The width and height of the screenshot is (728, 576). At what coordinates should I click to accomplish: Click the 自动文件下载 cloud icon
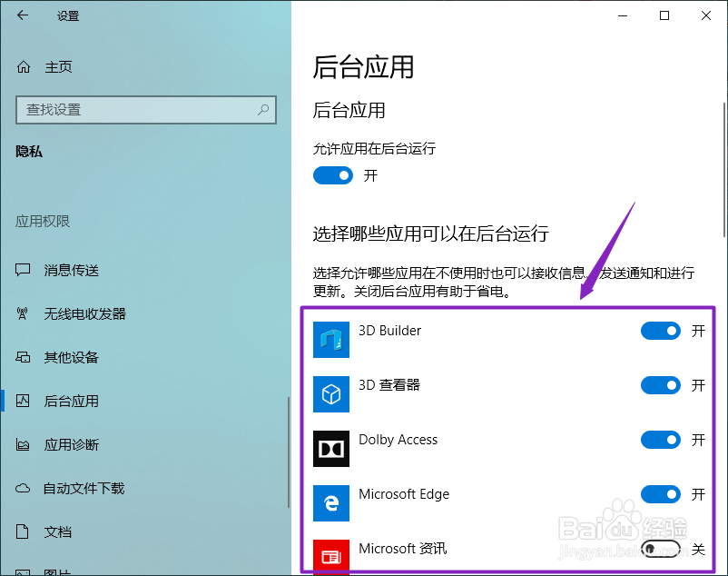point(23,488)
